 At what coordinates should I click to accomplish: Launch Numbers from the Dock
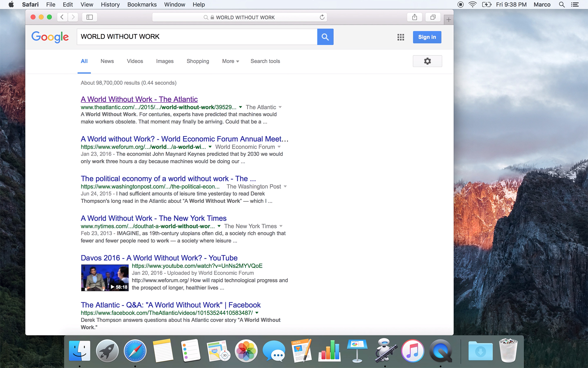(329, 351)
